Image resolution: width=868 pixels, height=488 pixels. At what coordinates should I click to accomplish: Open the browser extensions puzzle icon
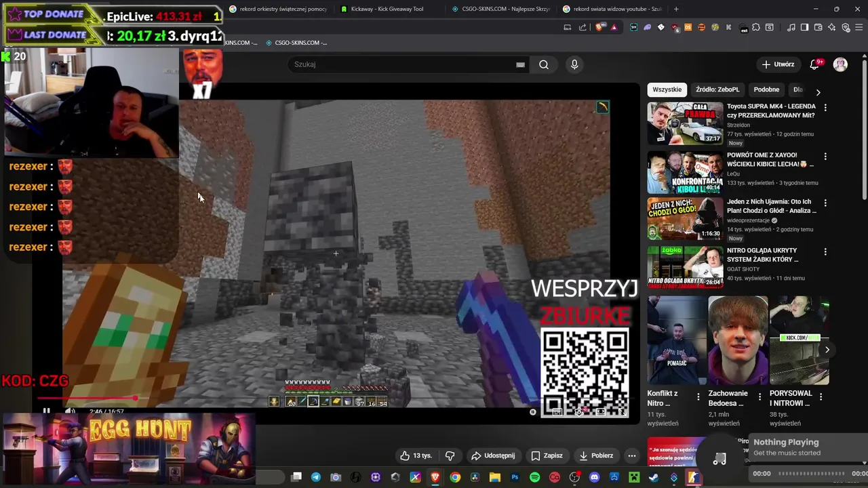[756, 27]
